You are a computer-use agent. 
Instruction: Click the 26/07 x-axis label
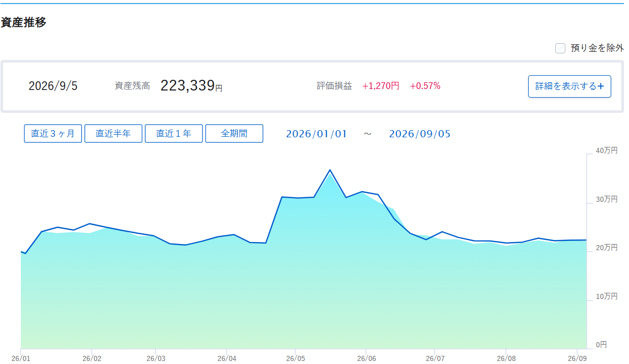coord(434,358)
